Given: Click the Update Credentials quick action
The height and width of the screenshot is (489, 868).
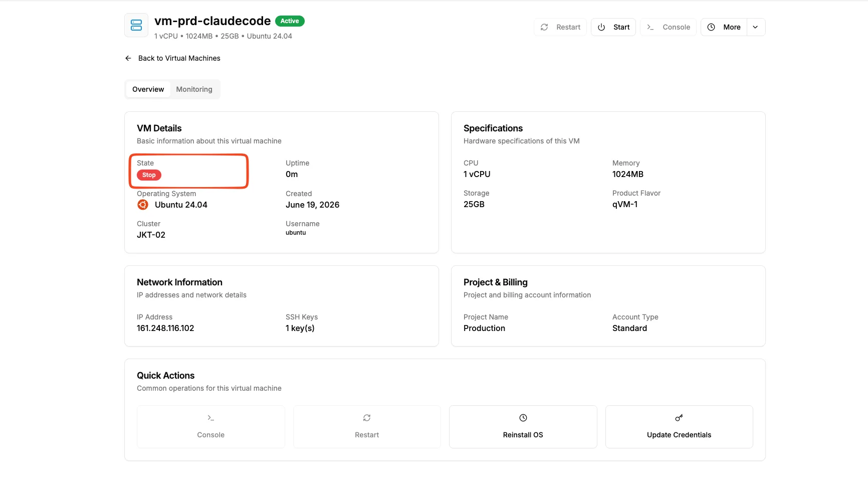Looking at the screenshot, I should pyautogui.click(x=679, y=427).
